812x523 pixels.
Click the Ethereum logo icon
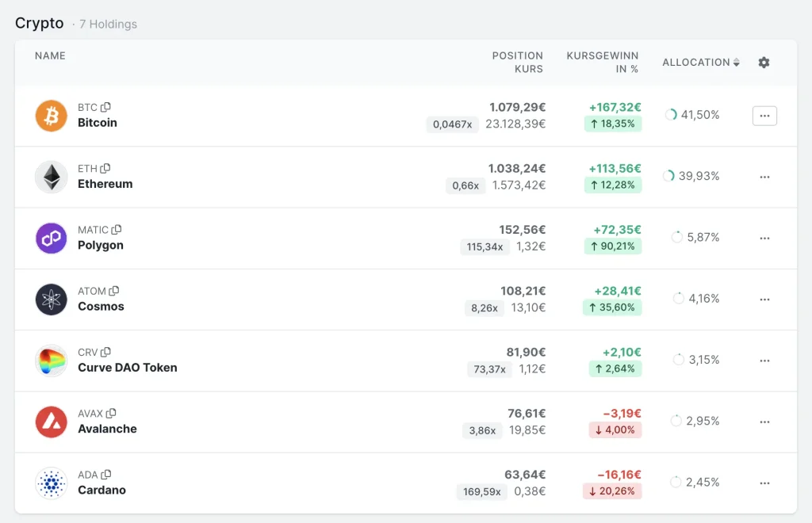click(x=52, y=177)
